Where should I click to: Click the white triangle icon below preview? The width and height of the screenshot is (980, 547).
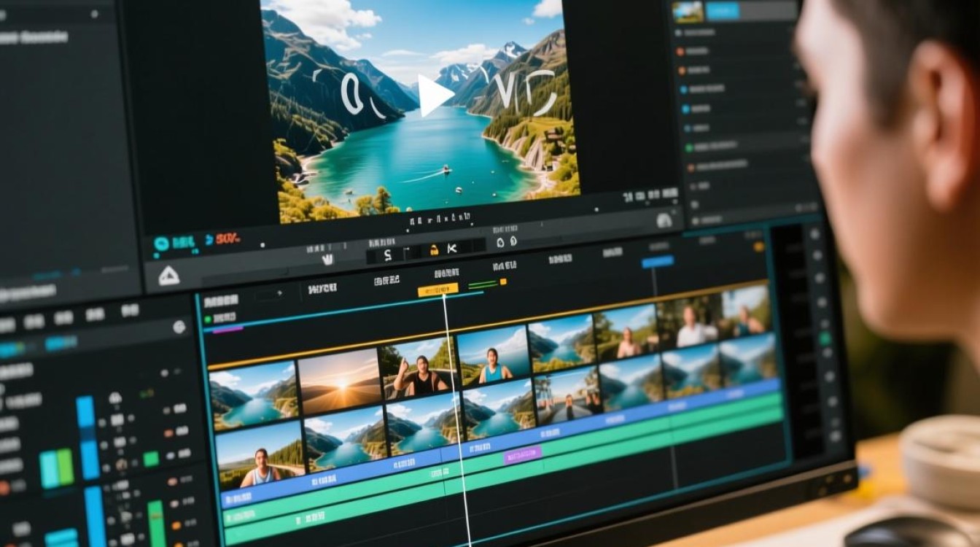point(168,276)
